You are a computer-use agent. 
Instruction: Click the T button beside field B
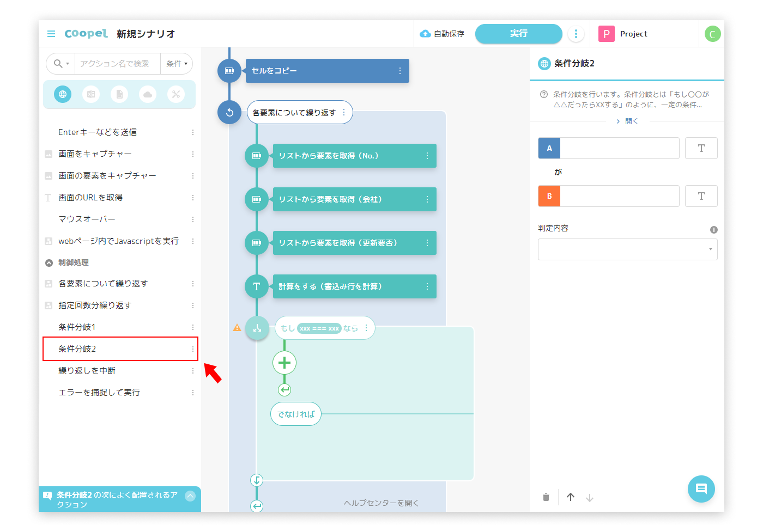(701, 196)
